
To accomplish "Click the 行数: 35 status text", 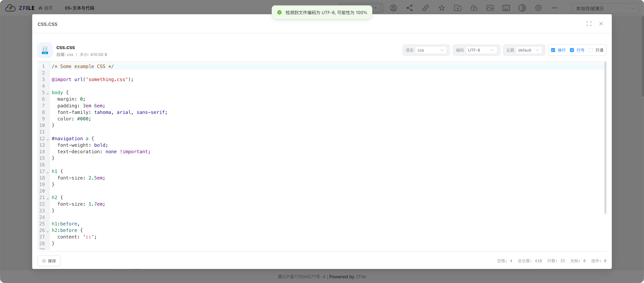I will tap(556, 261).
